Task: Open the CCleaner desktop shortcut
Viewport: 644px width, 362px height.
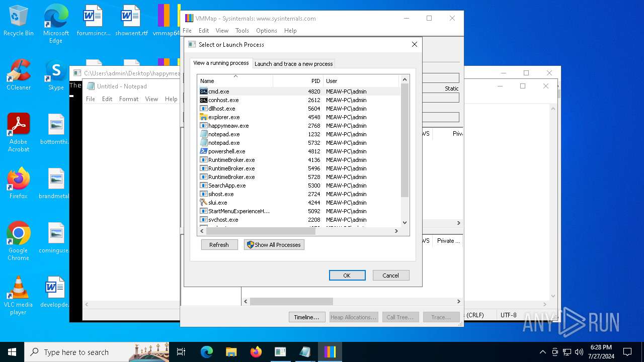Action: tap(19, 75)
